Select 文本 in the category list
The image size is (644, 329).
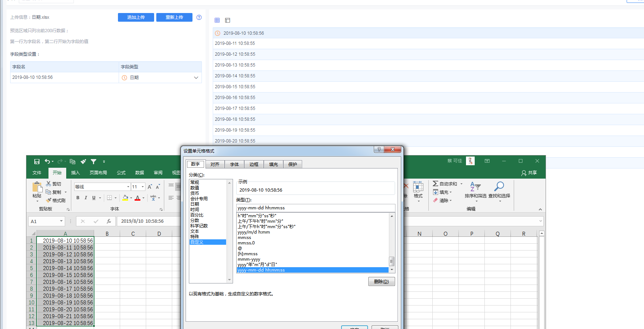[195, 231]
